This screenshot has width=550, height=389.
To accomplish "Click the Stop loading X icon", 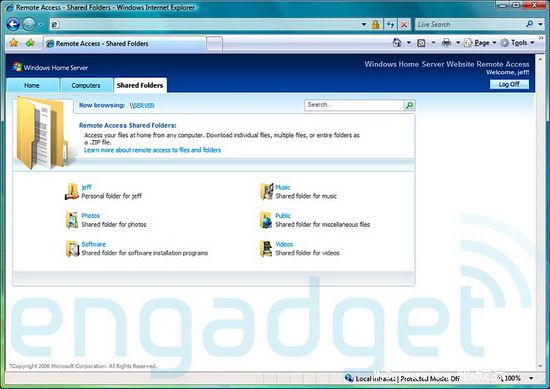I will pyautogui.click(x=404, y=24).
